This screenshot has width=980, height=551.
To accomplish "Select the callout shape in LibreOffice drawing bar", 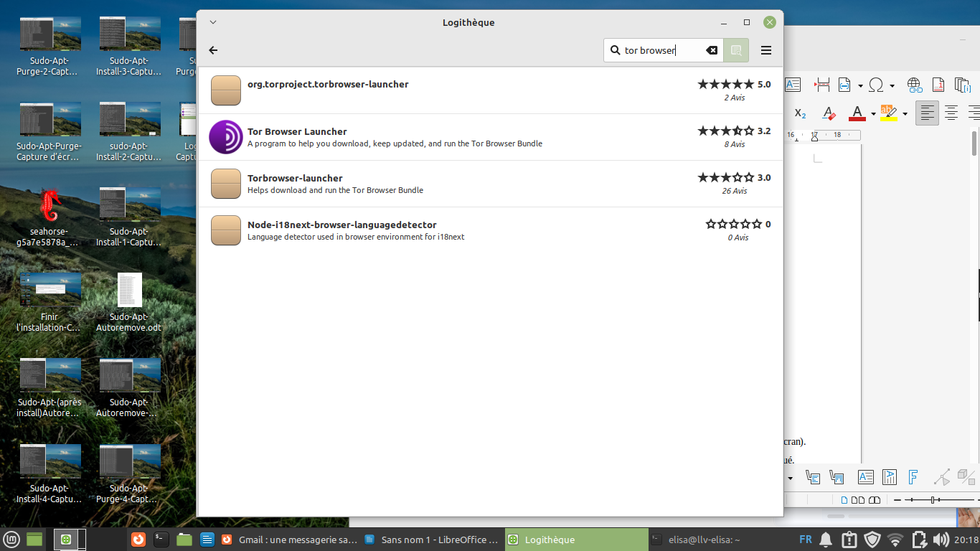I will click(x=813, y=477).
